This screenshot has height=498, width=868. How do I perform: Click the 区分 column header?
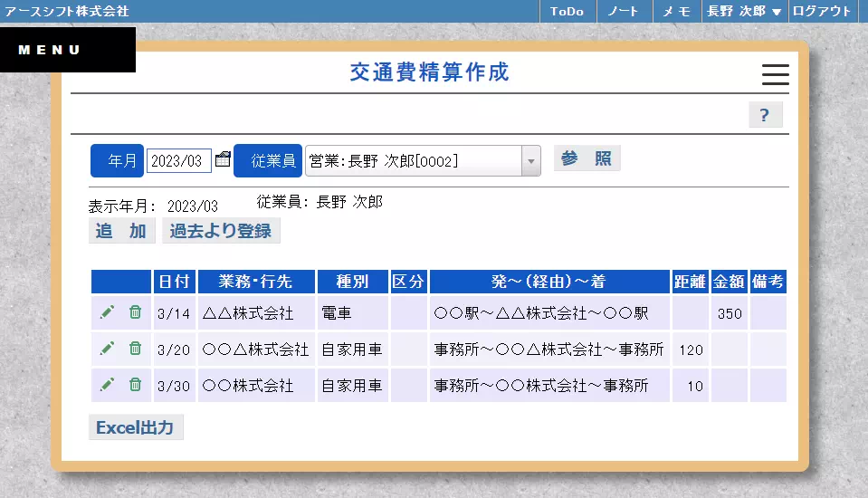(x=408, y=282)
